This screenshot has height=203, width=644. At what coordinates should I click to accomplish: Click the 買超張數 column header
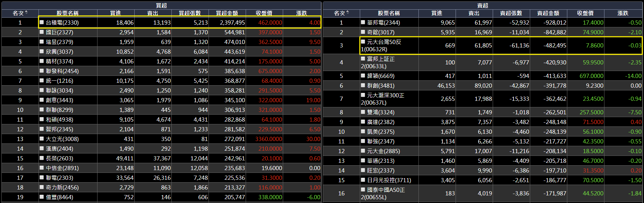pos(190,13)
